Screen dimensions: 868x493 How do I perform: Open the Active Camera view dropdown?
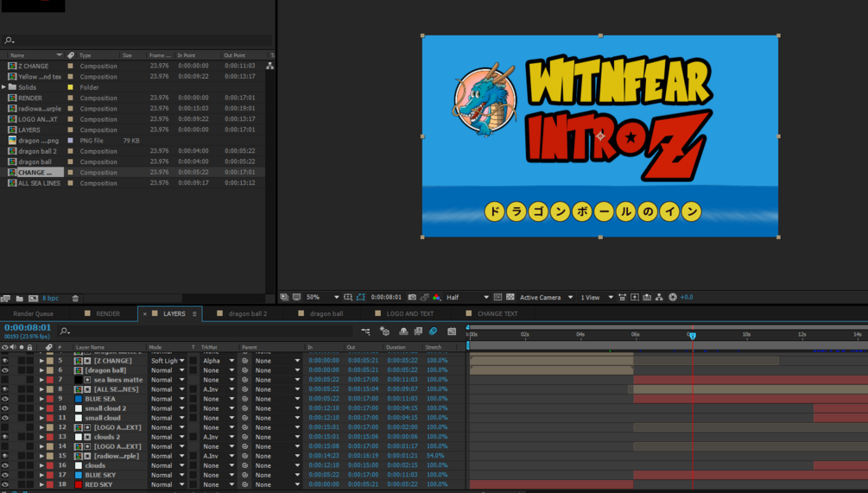tap(546, 297)
